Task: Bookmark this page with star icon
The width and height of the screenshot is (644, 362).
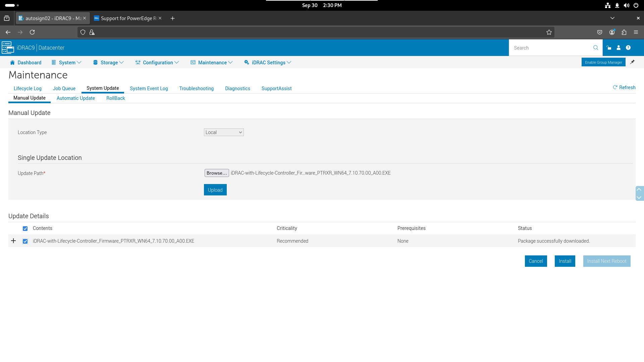Action: click(549, 32)
